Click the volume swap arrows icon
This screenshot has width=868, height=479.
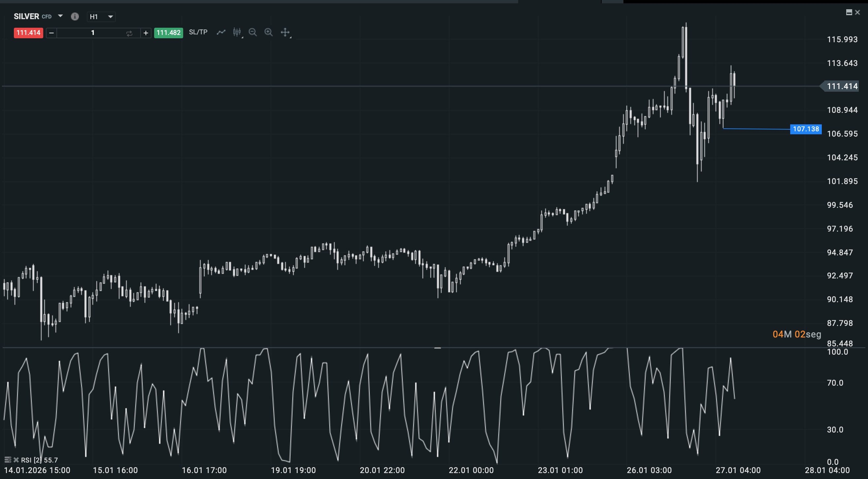click(129, 33)
